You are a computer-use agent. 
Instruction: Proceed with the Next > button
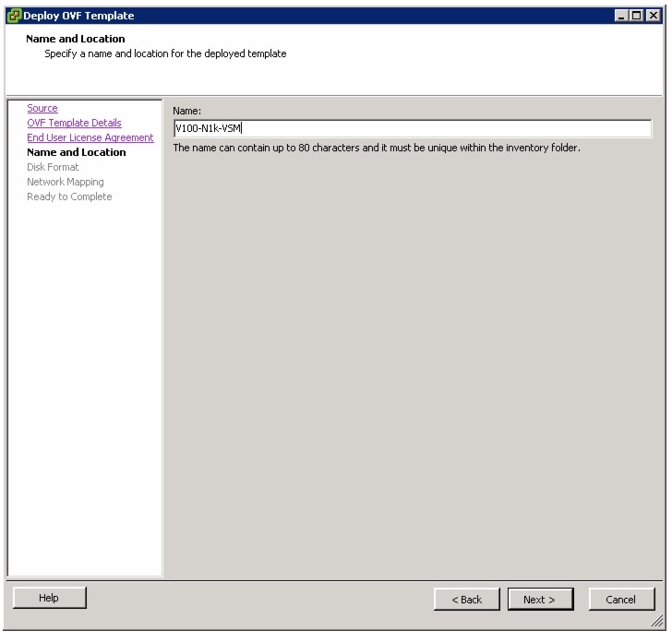coord(540,600)
